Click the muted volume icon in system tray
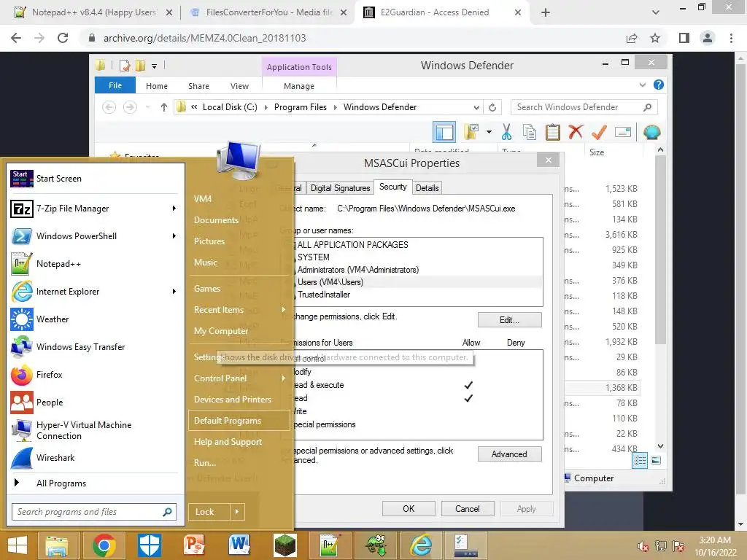 (643, 546)
